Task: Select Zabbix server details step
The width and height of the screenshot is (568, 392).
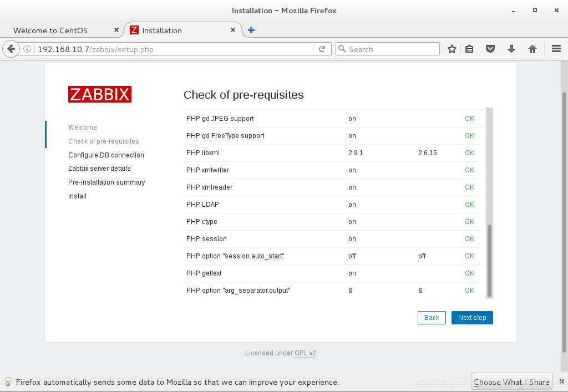Action: [x=99, y=169]
